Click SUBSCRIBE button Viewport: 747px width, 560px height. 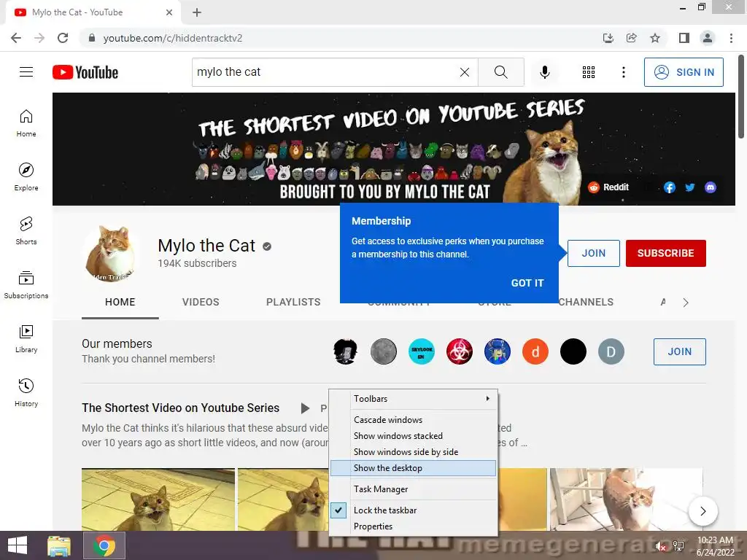665,253
